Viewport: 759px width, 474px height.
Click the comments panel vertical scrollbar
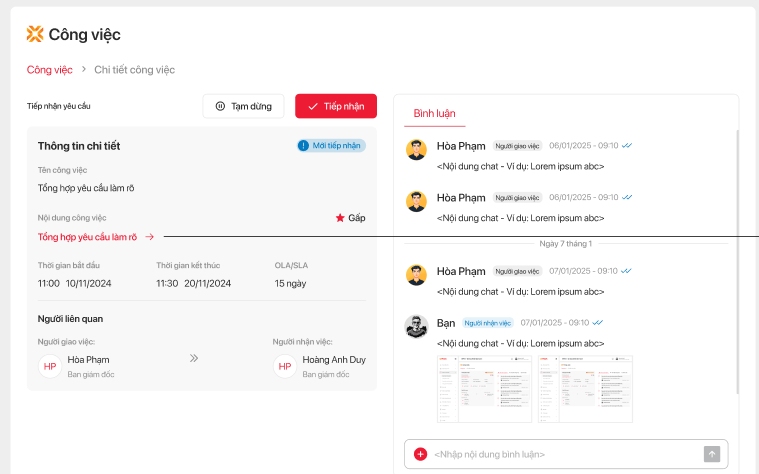click(x=737, y=260)
